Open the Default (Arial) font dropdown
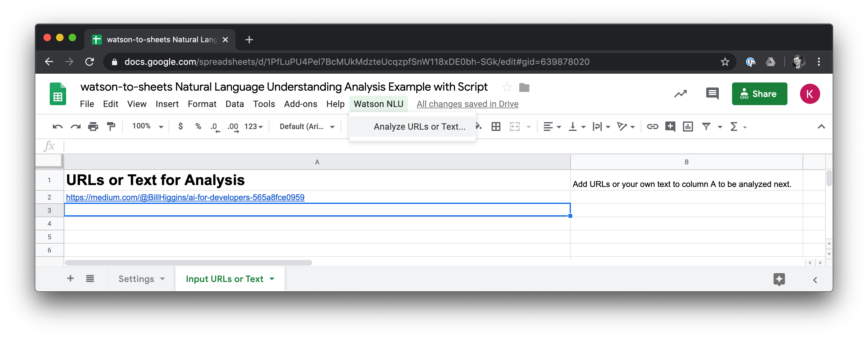Screen dimensions: 868x338 click(x=307, y=127)
